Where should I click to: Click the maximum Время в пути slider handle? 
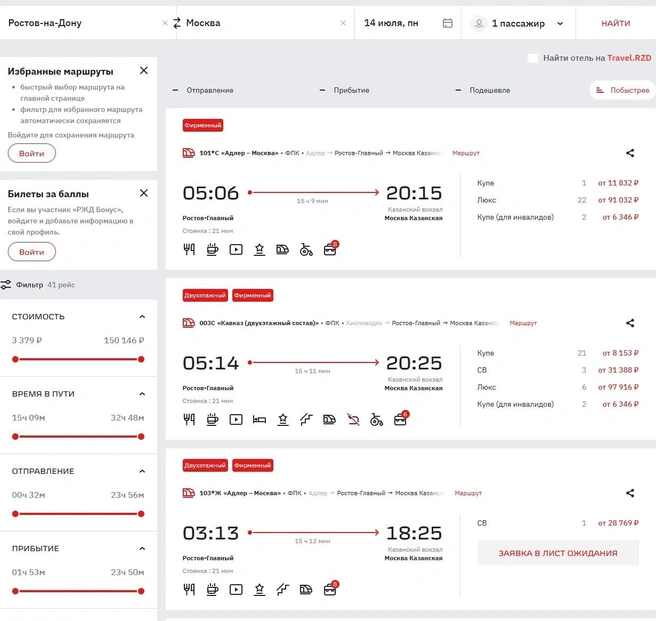click(141, 437)
